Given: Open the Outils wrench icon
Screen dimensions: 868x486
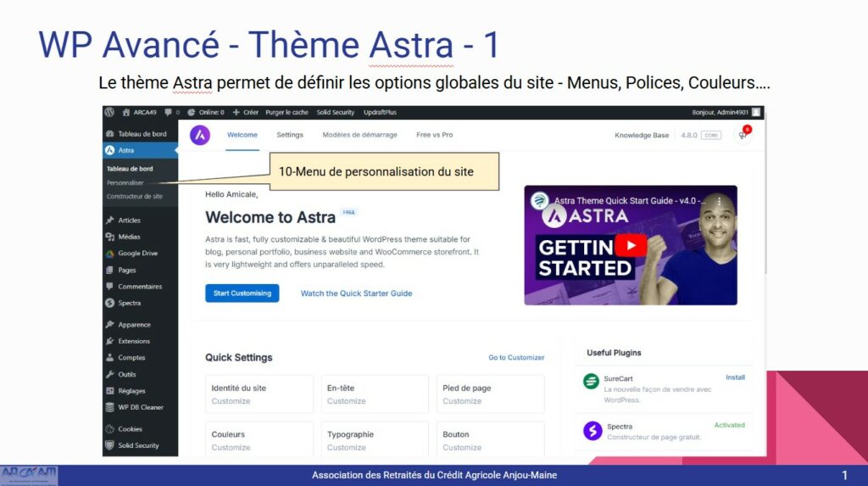Looking at the screenshot, I should (x=109, y=374).
